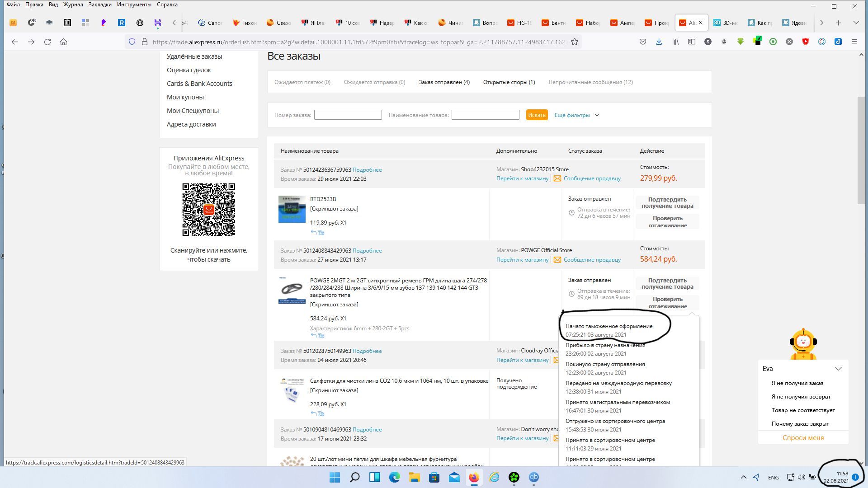Select Я не получил заказ in Eva chat
Viewport: 868px width, 488px height.
pyautogui.click(x=797, y=383)
